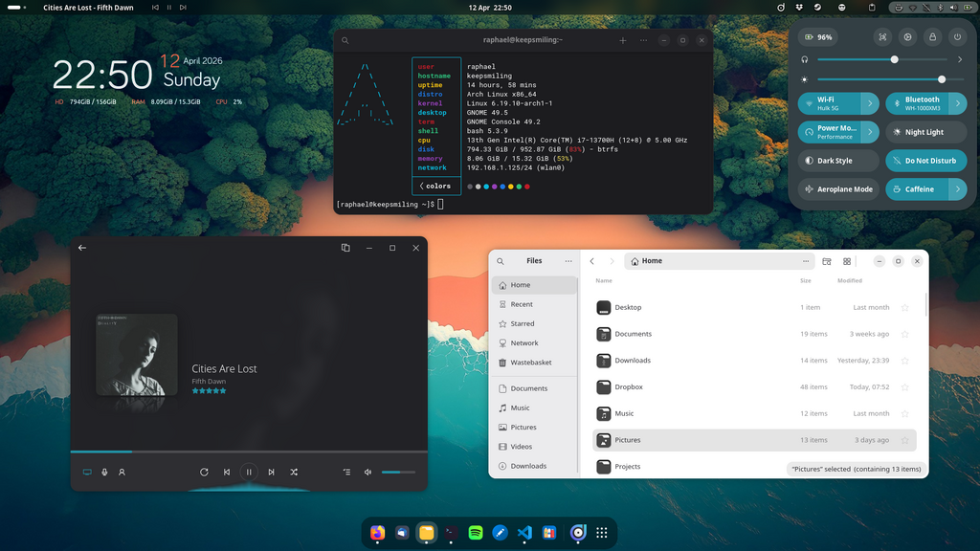Toggle the Bluetooth quick setting
Viewport: 980px width, 551px height.
tap(918, 103)
